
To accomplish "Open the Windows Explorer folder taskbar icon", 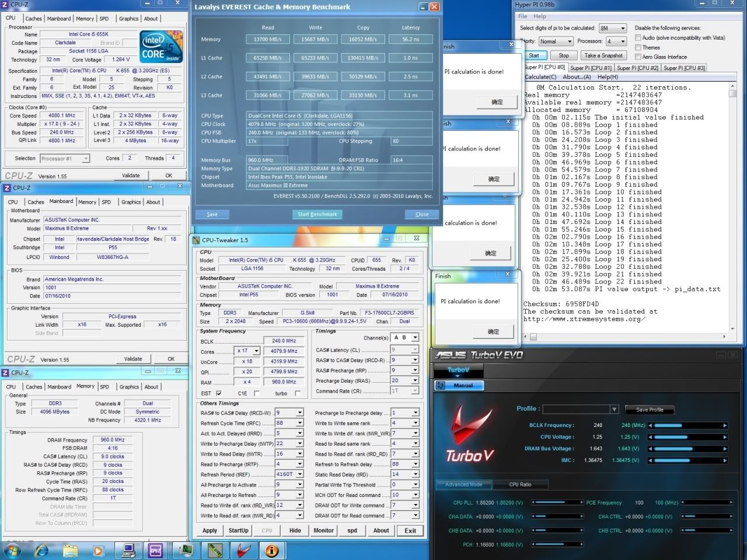I will tap(70, 549).
